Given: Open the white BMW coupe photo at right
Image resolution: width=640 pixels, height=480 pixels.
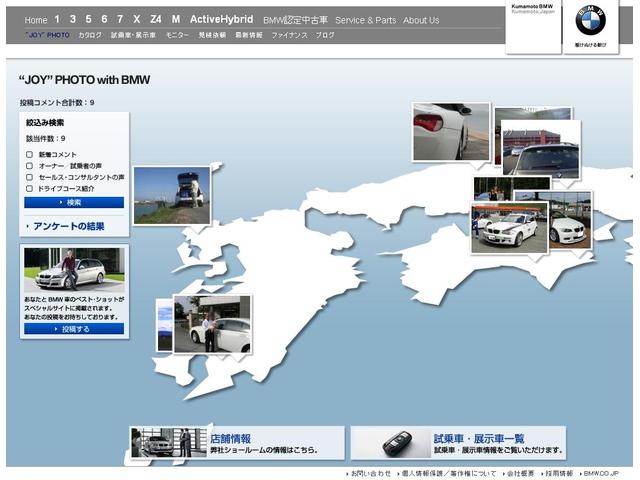Looking at the screenshot, I should pos(570,222).
